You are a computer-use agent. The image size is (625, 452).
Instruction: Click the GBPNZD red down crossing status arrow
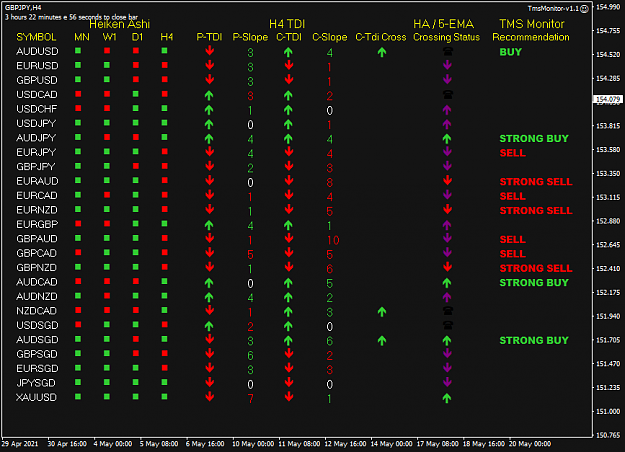[x=447, y=267]
